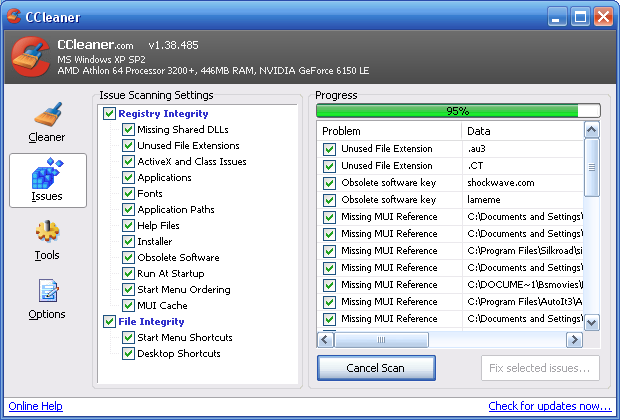The width and height of the screenshot is (620, 420).
Task: Click the CCleaner title bar icon
Action: click(x=13, y=16)
